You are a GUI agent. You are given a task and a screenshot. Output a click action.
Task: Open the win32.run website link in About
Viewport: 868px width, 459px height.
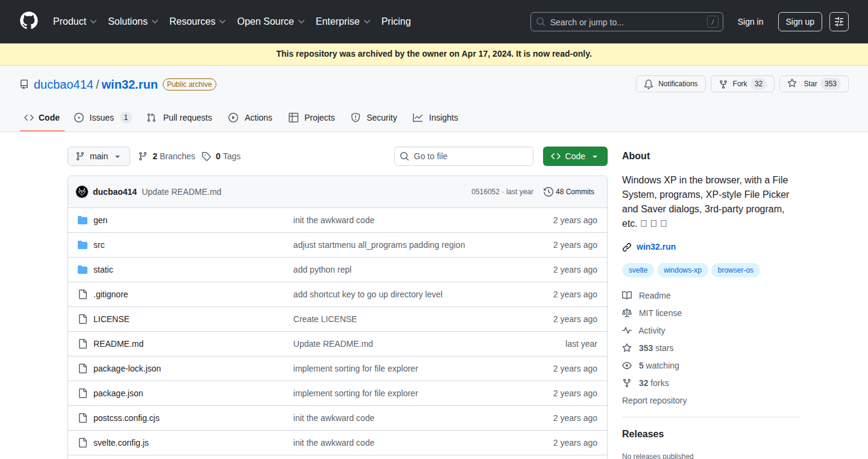[656, 247]
